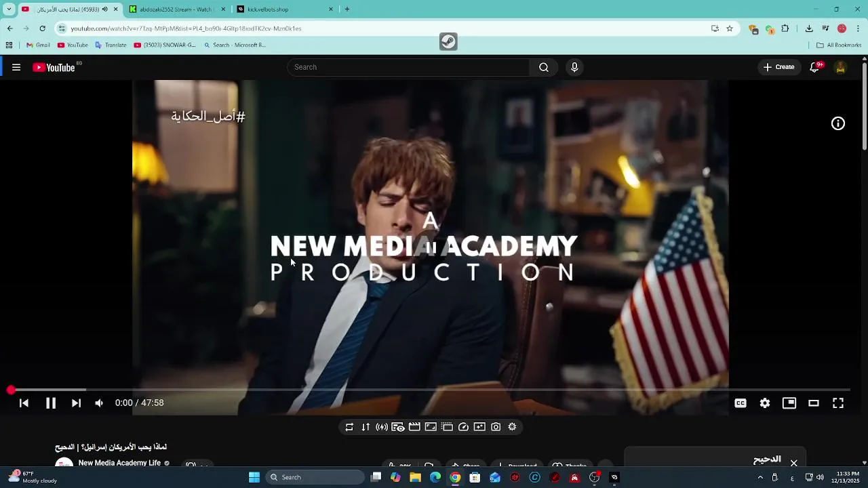This screenshot has height=488, width=868.
Task: Click the YouTube search input field
Action: click(410, 67)
